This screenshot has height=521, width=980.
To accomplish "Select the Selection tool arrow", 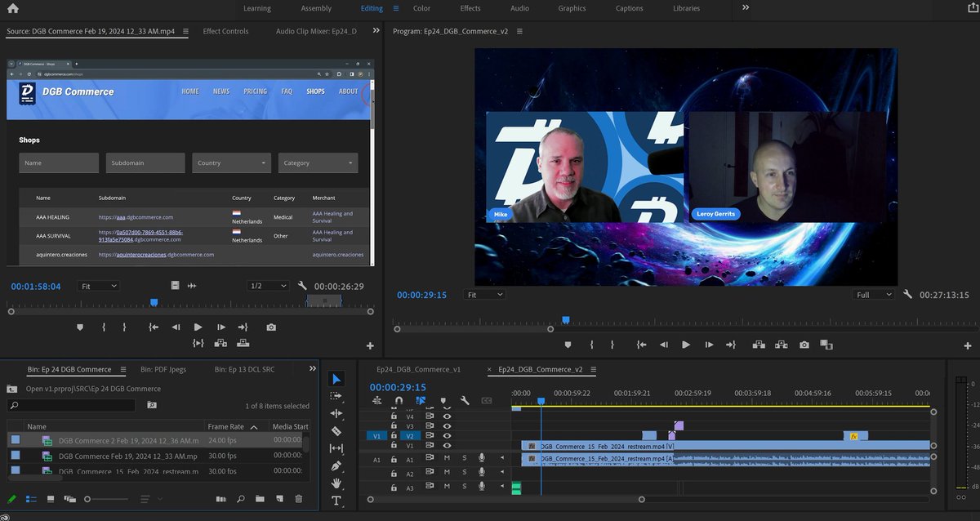I will tap(337, 379).
